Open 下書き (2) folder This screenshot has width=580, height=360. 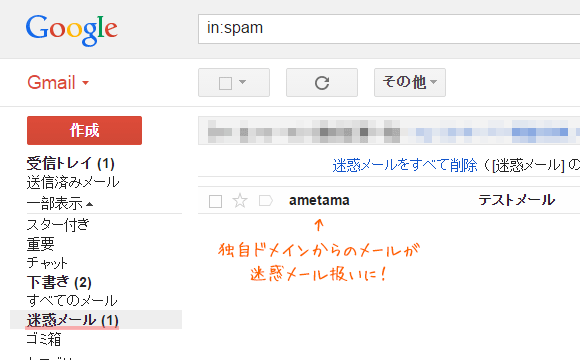59,282
